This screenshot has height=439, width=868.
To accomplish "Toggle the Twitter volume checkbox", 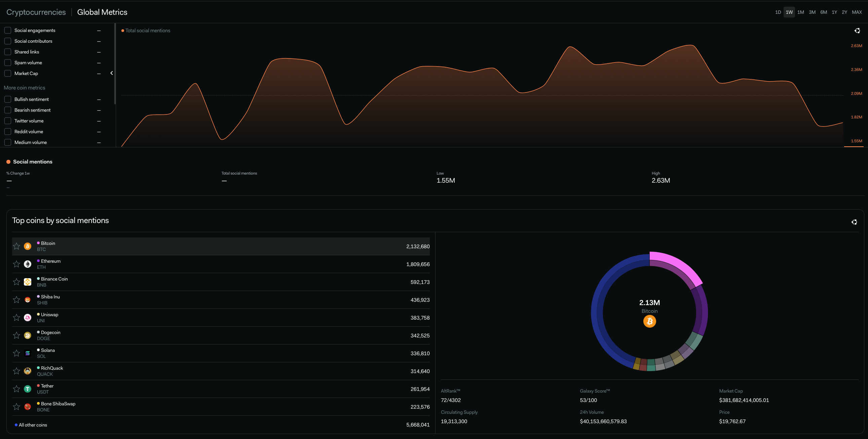I will 8,121.
